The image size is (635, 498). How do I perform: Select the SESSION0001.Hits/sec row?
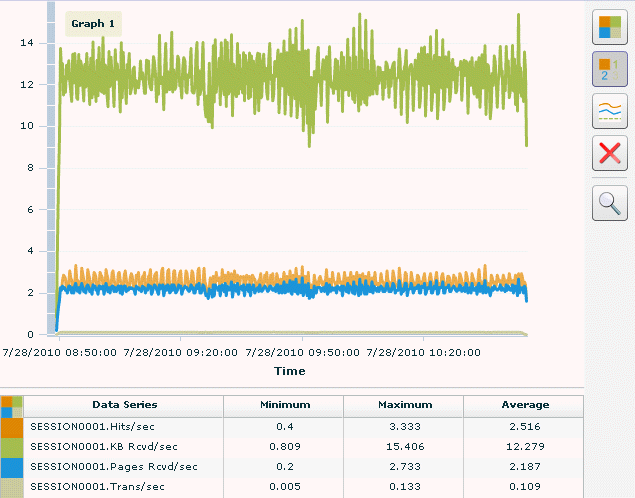[x=292, y=428]
